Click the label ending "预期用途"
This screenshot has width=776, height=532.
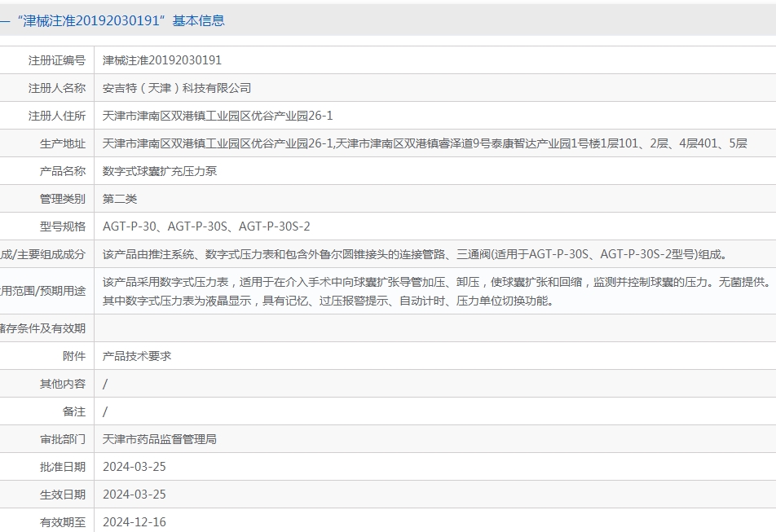point(43,291)
